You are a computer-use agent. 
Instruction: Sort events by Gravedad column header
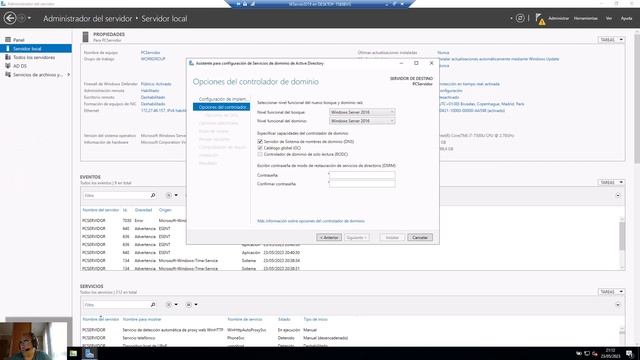pos(143,210)
